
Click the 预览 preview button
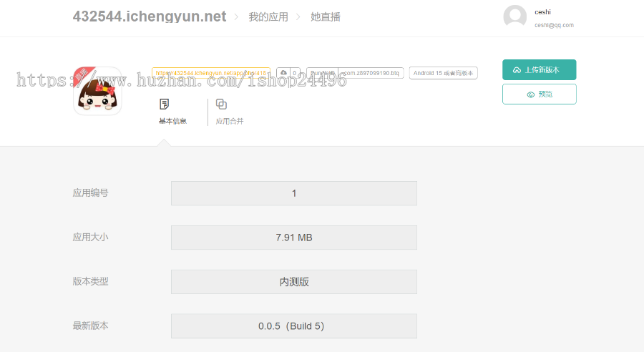(x=540, y=94)
